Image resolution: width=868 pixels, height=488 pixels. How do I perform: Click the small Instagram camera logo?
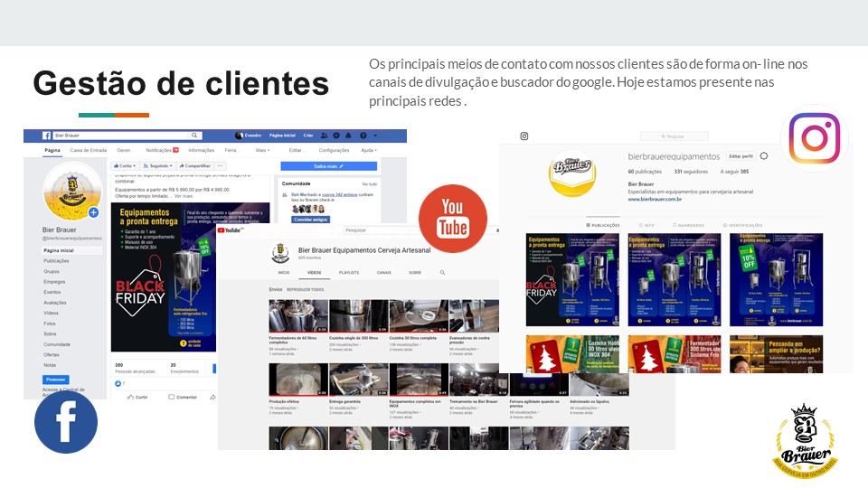tap(524, 136)
